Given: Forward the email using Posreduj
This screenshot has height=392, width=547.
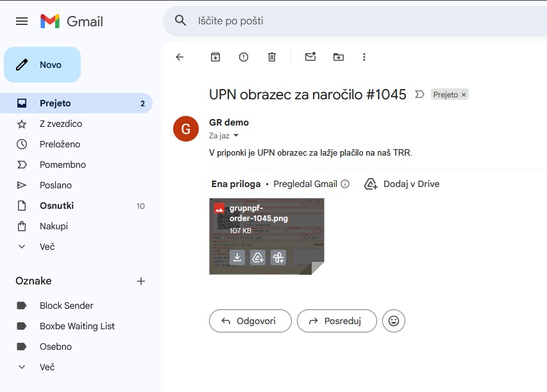Looking at the screenshot, I should [337, 321].
